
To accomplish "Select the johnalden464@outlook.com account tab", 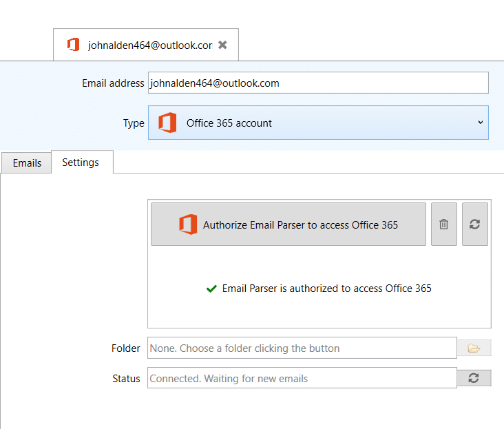I will pos(146,45).
